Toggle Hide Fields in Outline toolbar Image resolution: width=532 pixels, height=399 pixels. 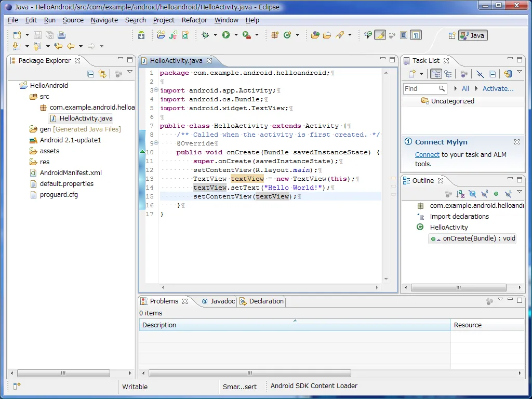[x=472, y=194]
